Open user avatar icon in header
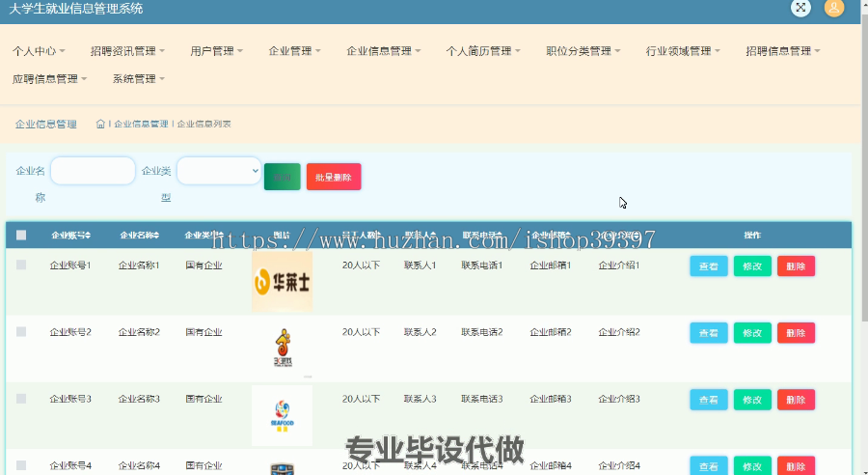The height and width of the screenshot is (475, 868). click(833, 8)
